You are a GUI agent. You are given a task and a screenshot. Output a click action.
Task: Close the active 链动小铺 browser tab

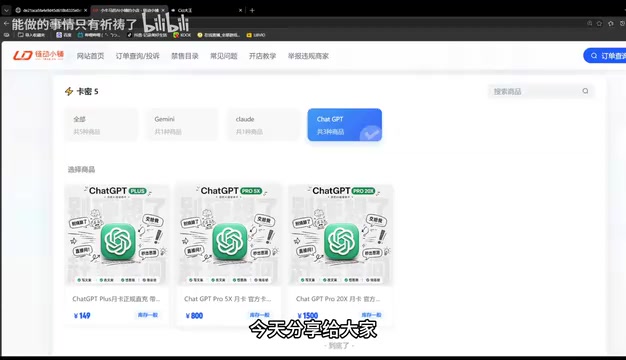click(163, 10)
